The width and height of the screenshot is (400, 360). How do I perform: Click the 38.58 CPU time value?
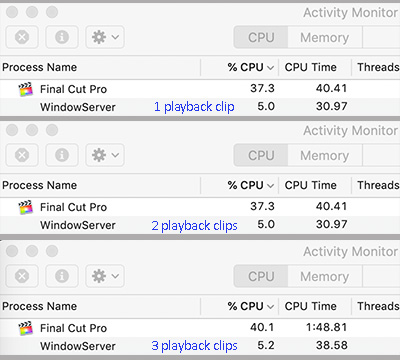[x=332, y=345]
